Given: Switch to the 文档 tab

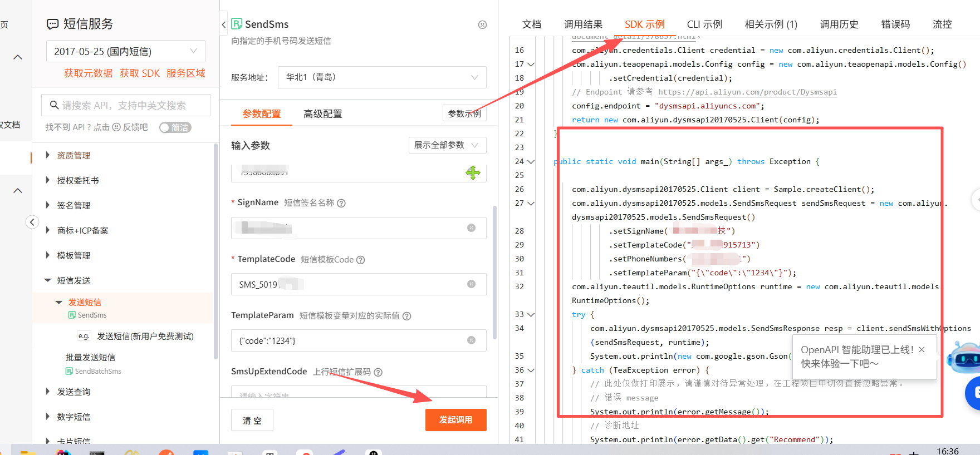Looking at the screenshot, I should click(532, 24).
